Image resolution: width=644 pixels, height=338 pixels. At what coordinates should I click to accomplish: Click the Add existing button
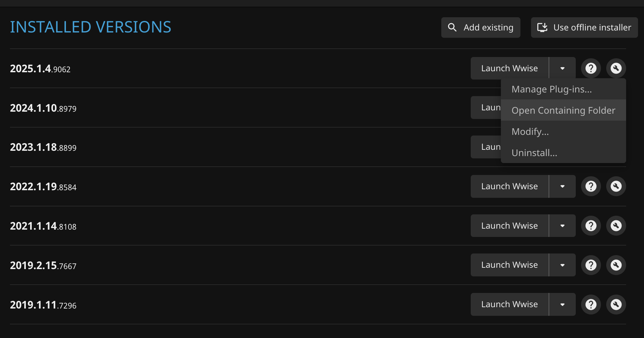tap(481, 28)
